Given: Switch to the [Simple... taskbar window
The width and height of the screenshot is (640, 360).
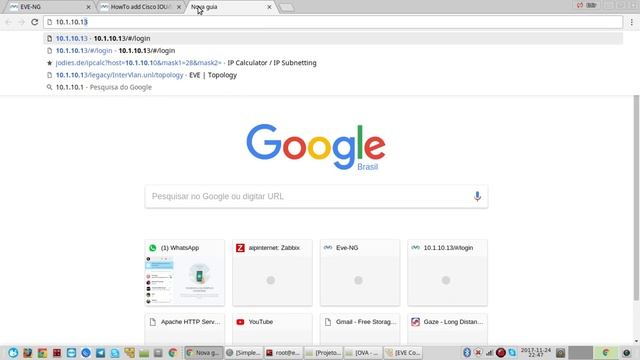Looking at the screenshot, I should point(244,353).
